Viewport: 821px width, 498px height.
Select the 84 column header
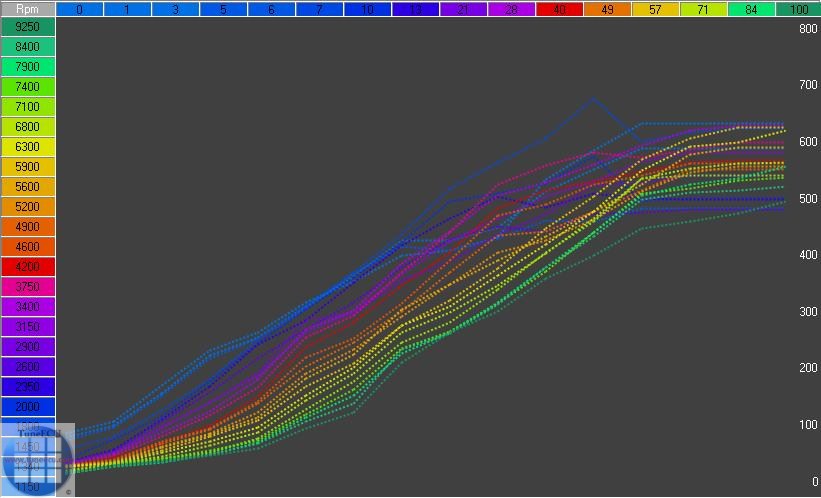[752, 9]
